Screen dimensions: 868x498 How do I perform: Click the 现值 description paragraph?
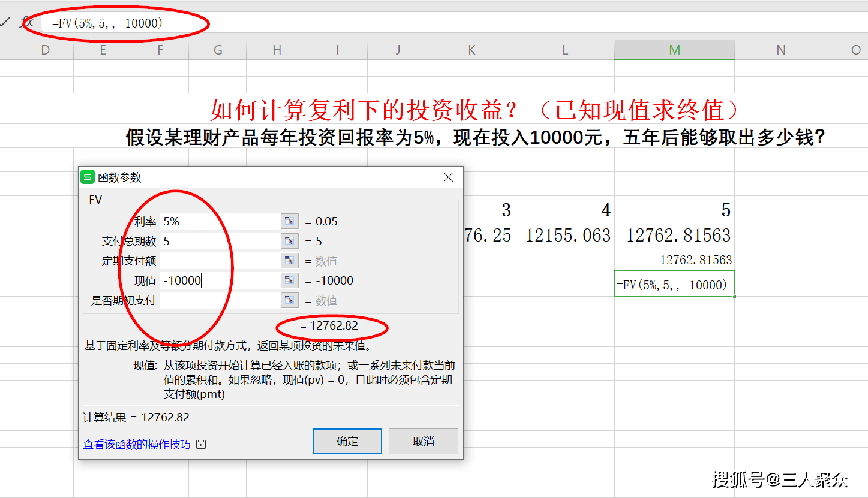309,379
